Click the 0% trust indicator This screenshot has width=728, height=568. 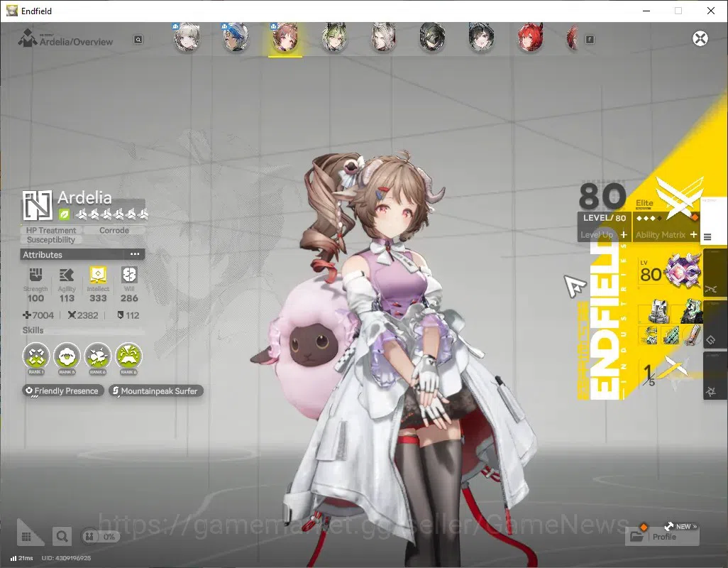tap(100, 537)
